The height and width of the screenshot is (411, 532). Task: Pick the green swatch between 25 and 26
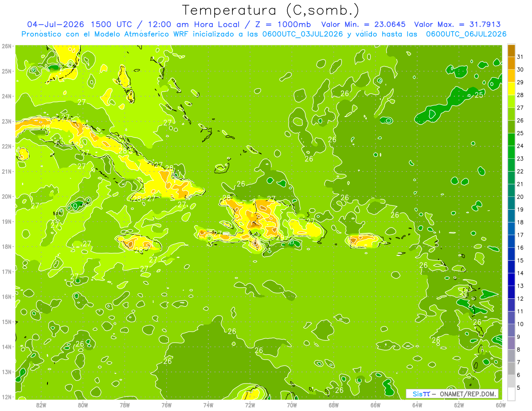click(511, 127)
